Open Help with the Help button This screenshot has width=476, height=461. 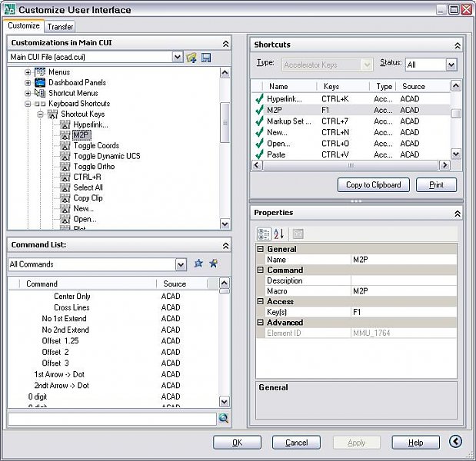point(415,443)
